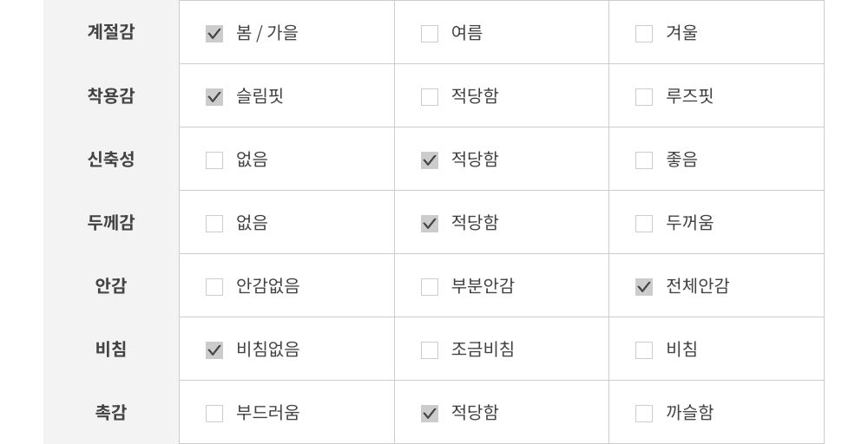
Task: Select the 루즈핏 fit checkbox
Action: (644, 97)
